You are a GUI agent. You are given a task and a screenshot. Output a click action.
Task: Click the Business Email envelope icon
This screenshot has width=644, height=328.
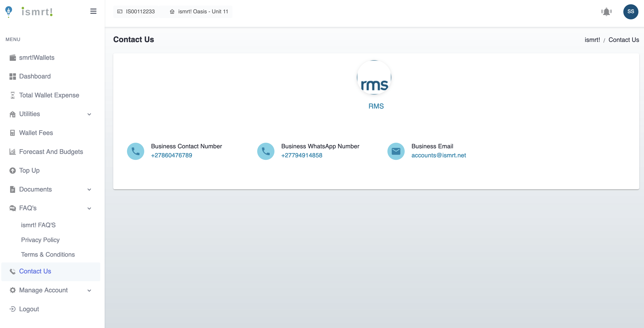pyautogui.click(x=396, y=151)
